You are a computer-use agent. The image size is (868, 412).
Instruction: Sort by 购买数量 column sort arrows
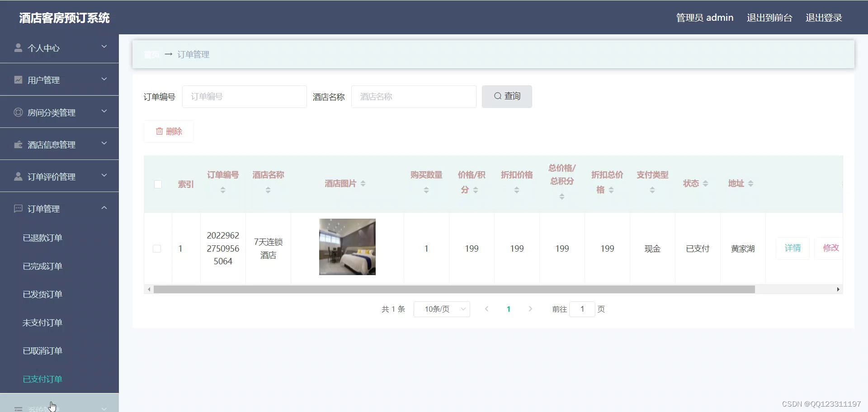tap(426, 190)
